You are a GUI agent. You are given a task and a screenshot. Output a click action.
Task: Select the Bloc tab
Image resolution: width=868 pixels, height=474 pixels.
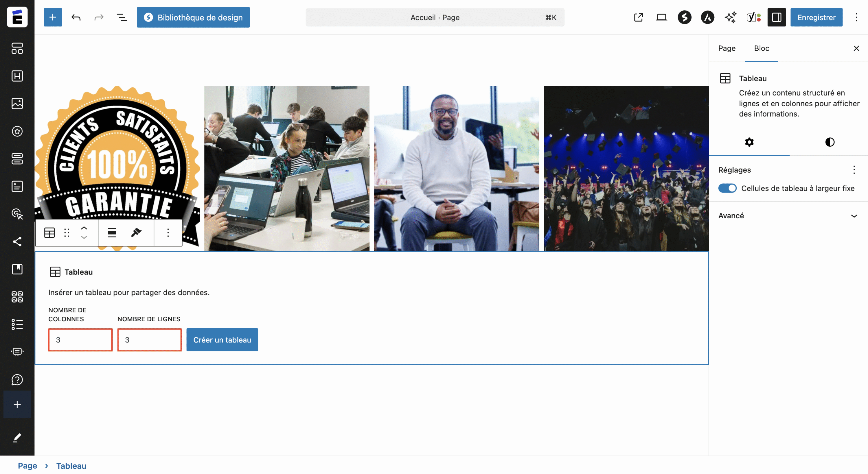761,48
